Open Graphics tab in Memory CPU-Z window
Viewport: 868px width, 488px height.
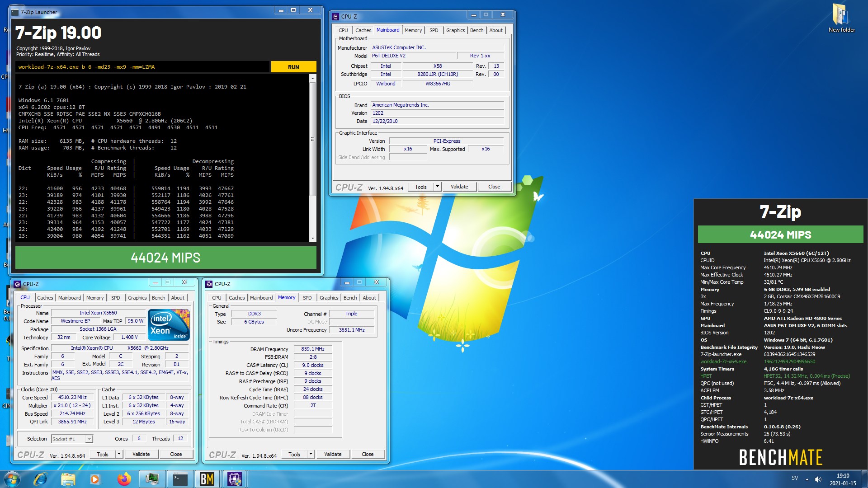point(329,298)
